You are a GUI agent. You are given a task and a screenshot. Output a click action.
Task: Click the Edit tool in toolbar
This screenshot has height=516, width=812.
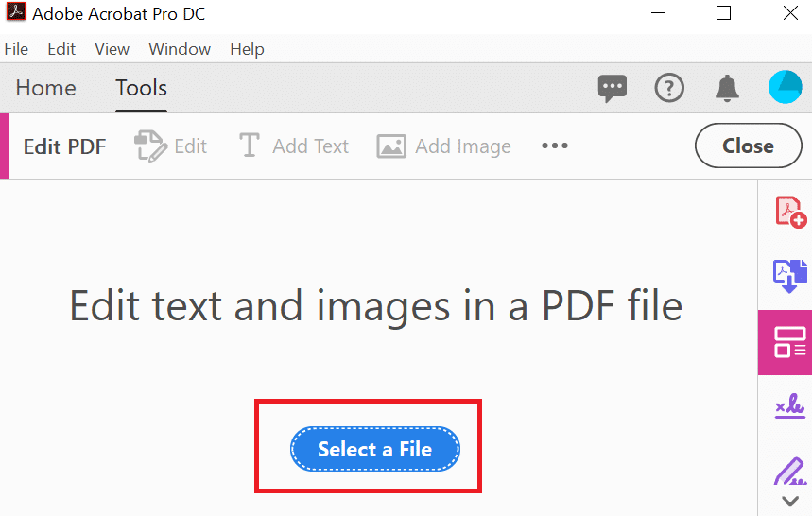tap(170, 146)
